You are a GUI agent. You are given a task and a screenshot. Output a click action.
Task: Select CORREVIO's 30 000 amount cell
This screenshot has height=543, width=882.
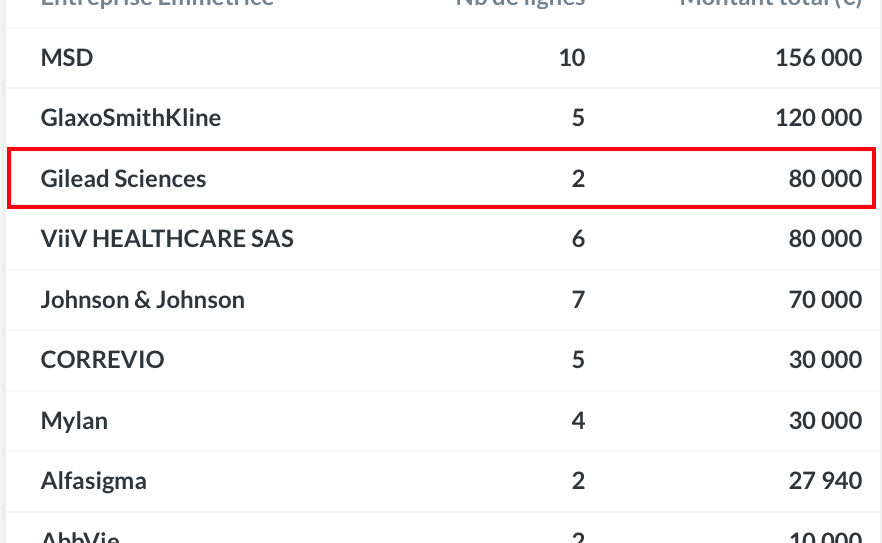coord(825,360)
